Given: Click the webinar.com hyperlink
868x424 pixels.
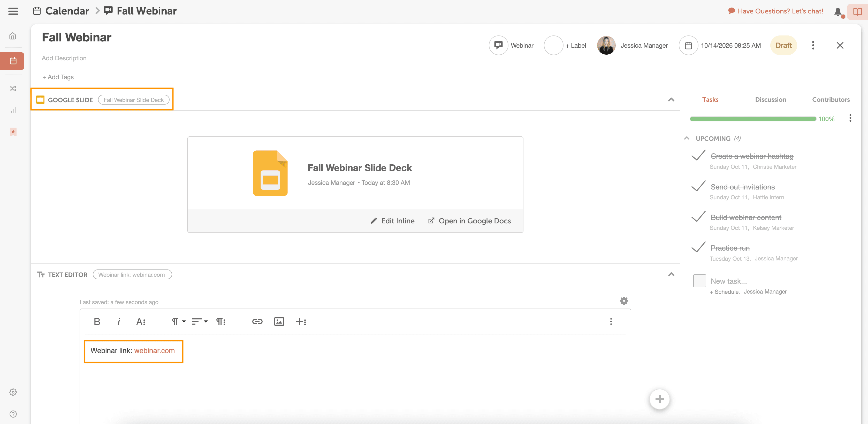Looking at the screenshot, I should [154, 350].
